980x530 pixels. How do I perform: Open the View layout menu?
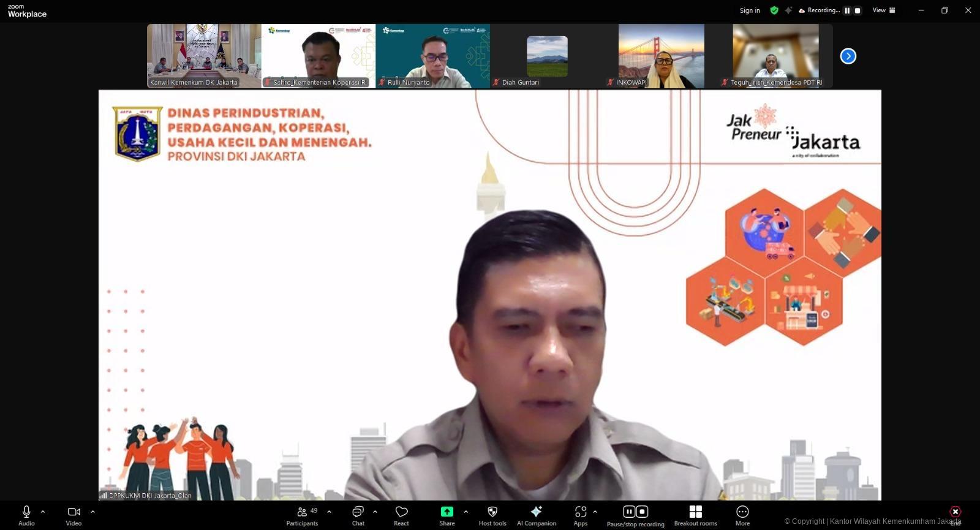click(x=884, y=10)
